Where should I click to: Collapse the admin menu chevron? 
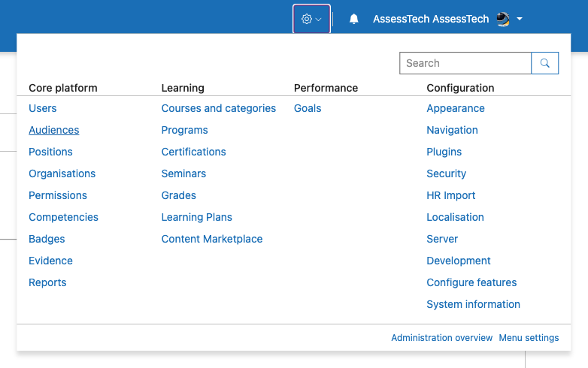pyautogui.click(x=318, y=19)
